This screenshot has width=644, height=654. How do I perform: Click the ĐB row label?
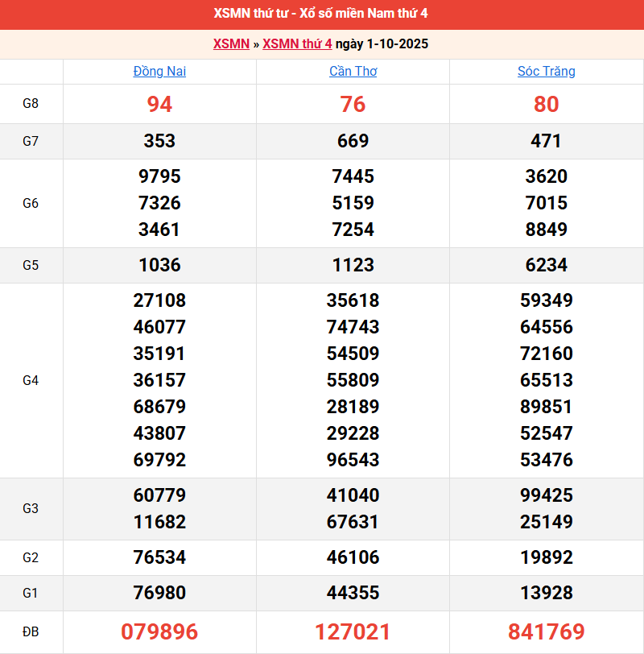pos(31,632)
